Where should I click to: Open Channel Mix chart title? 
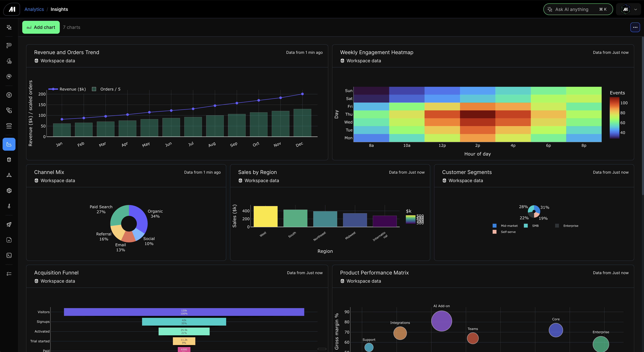tap(49, 172)
